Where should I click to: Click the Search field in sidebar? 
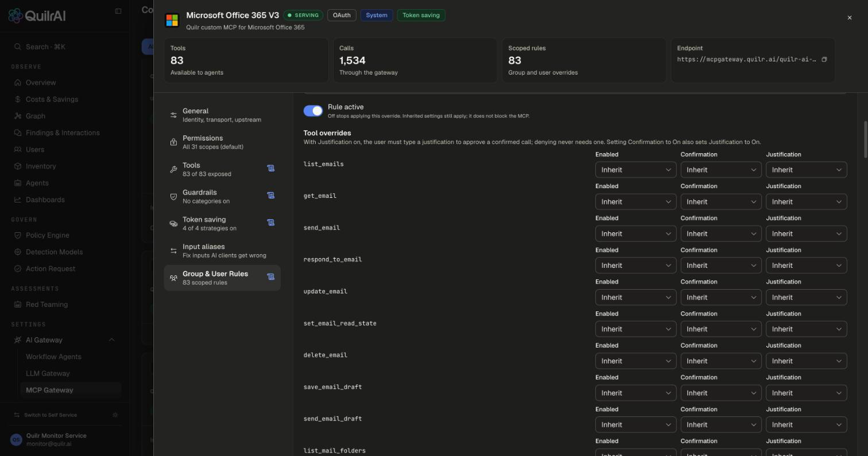pyautogui.click(x=65, y=46)
